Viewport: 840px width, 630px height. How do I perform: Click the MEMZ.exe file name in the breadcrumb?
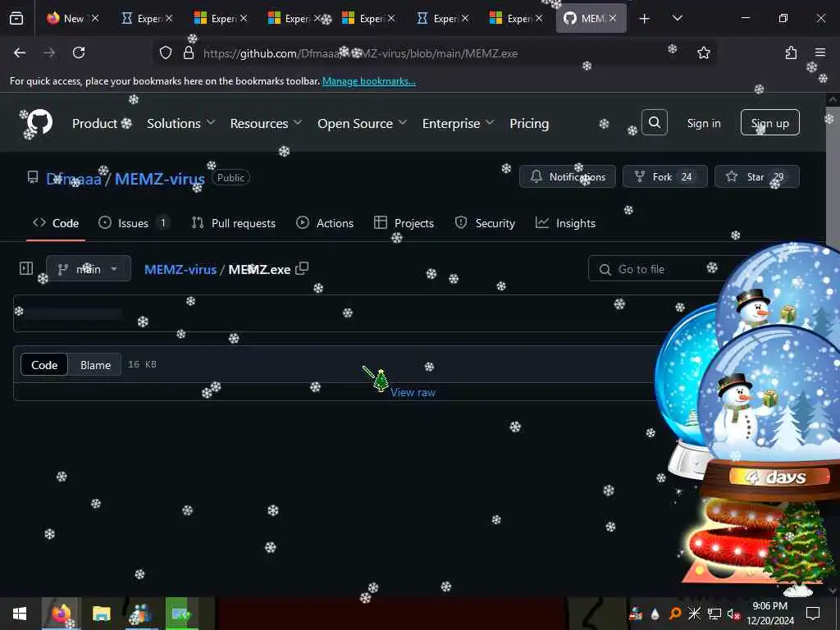click(x=259, y=269)
